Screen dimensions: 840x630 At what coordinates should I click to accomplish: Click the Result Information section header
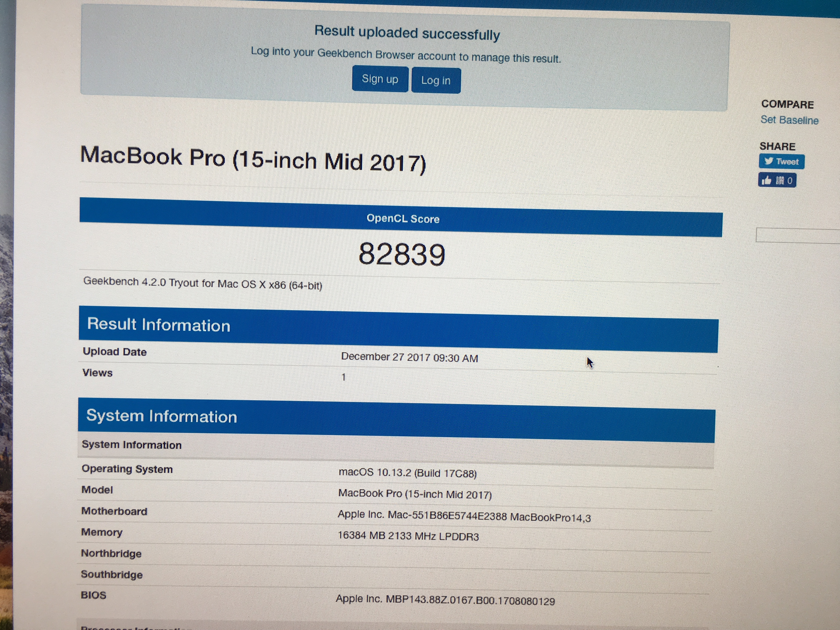pyautogui.click(x=398, y=329)
